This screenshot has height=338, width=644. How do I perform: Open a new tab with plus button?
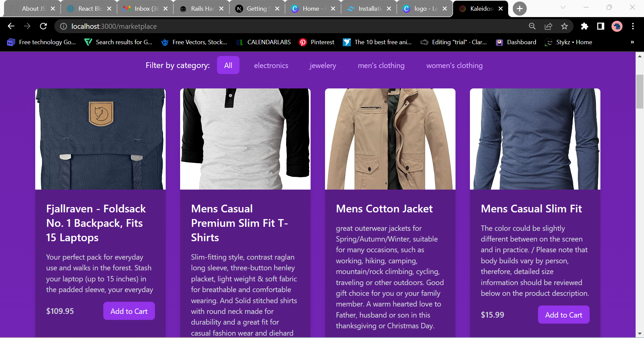pyautogui.click(x=520, y=9)
